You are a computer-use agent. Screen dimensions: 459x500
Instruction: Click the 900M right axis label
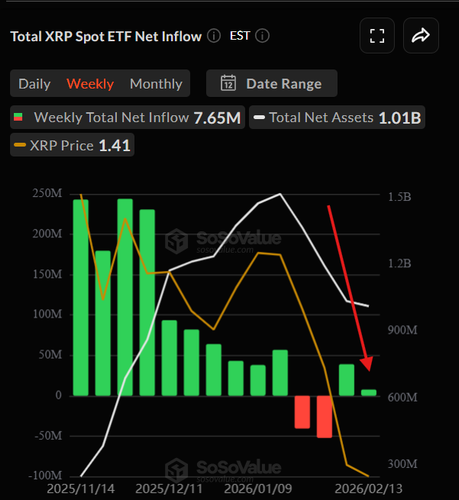(402, 330)
